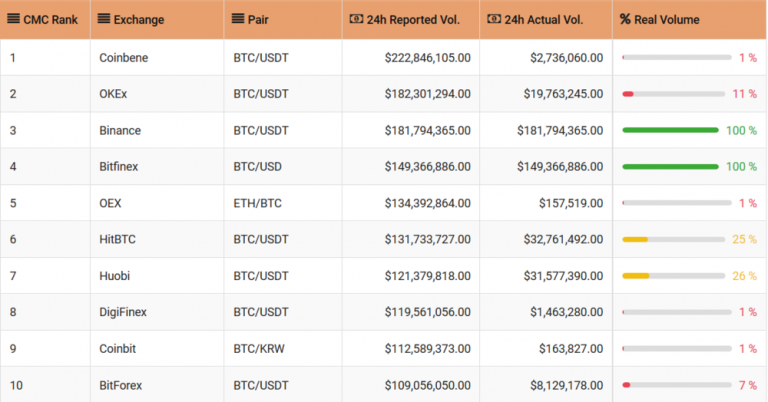Click reported volume $182,301,294.00
This screenshot has height=402, width=768.
428,94
